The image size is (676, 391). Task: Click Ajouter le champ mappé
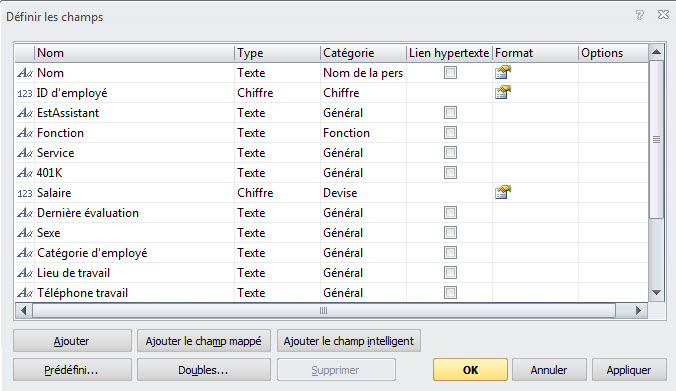pos(204,341)
